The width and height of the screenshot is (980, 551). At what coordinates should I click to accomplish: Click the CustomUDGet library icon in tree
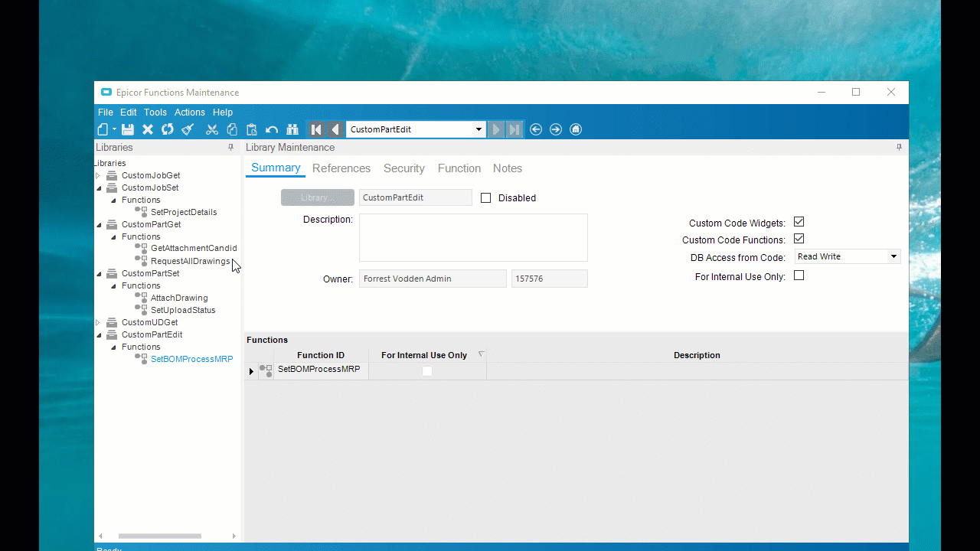[x=112, y=322]
